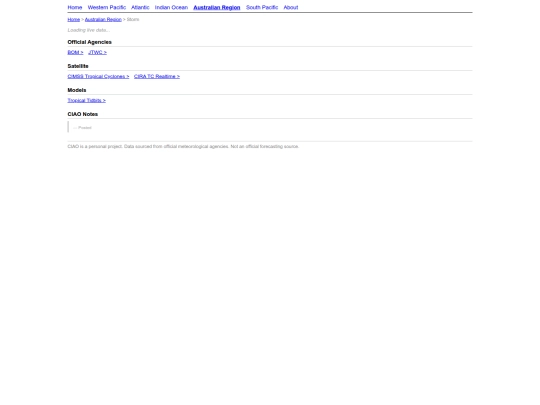Click the Storm breadcrumb text
The image size is (540, 405).
tap(133, 19)
